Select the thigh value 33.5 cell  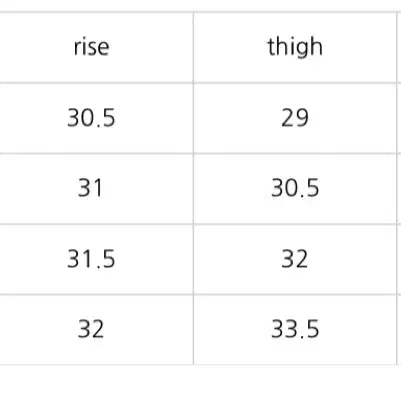pos(295,330)
